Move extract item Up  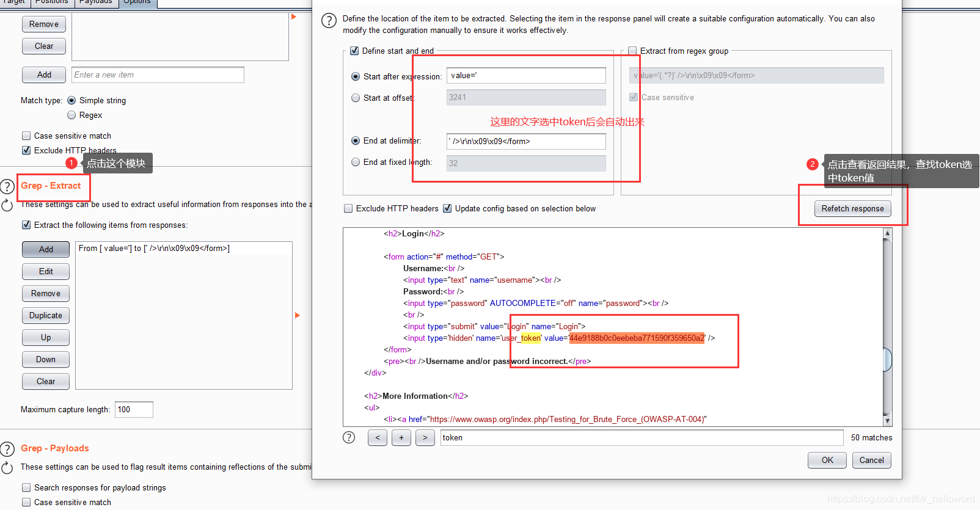coord(46,337)
